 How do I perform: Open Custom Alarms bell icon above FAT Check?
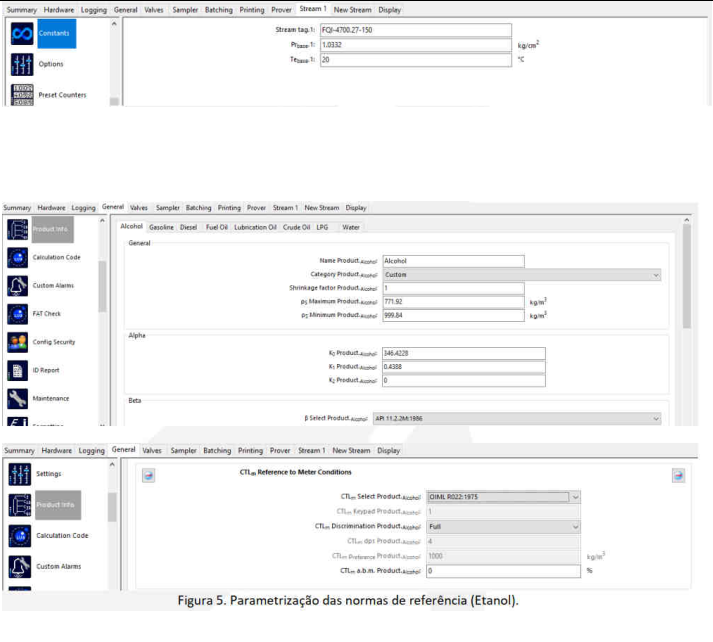click(x=18, y=286)
